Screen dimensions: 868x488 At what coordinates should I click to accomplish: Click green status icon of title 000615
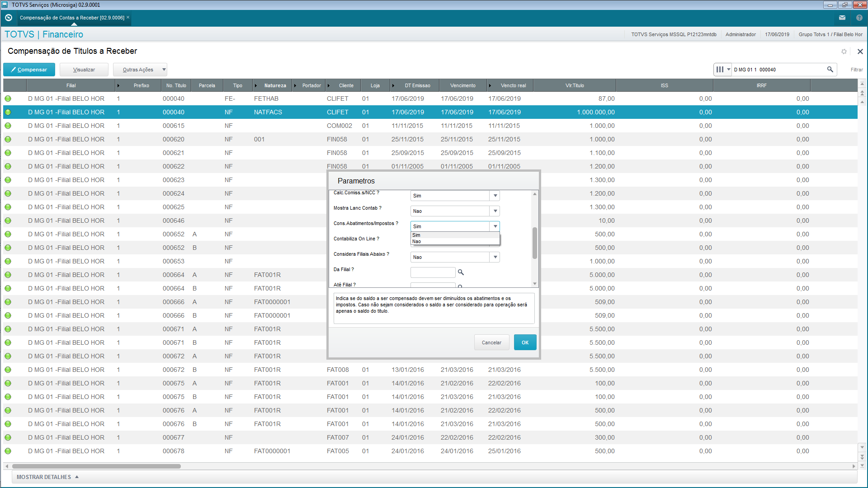[x=8, y=126]
